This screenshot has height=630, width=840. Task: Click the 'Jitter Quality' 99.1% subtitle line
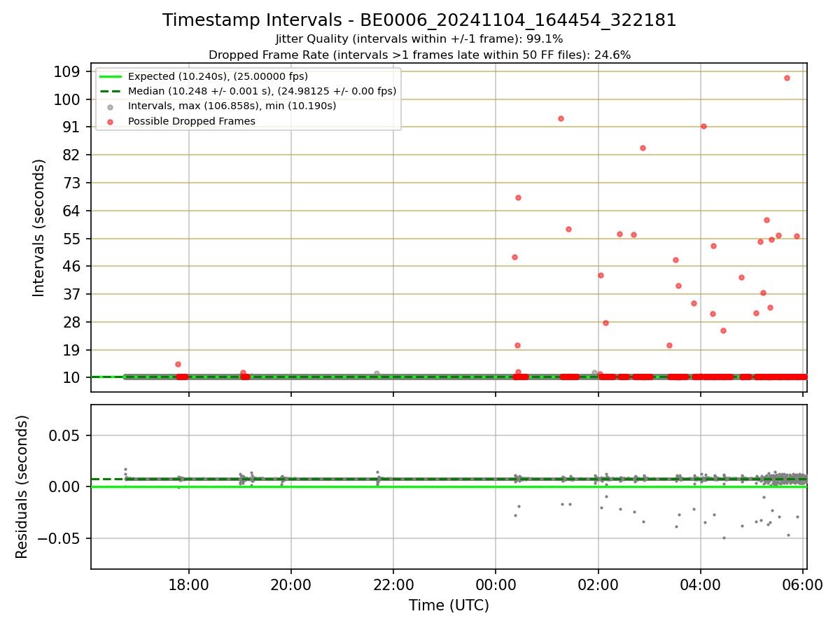(419, 39)
